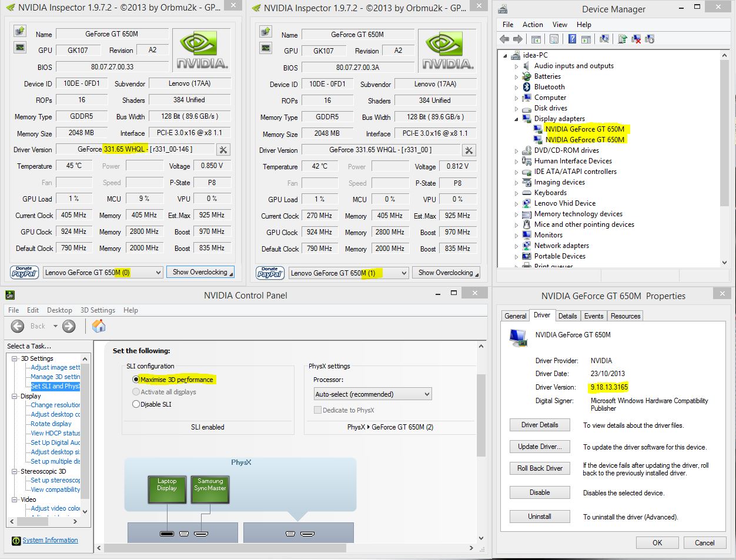736x560 pixels.
Task: Tick the Dedicate to PhysX checkbox
Action: point(318,410)
